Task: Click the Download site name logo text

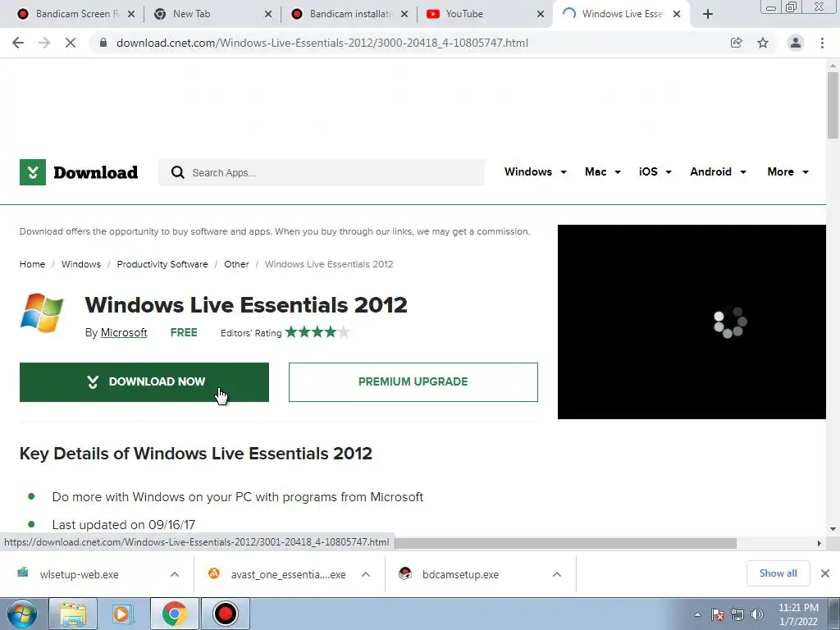Action: point(96,172)
